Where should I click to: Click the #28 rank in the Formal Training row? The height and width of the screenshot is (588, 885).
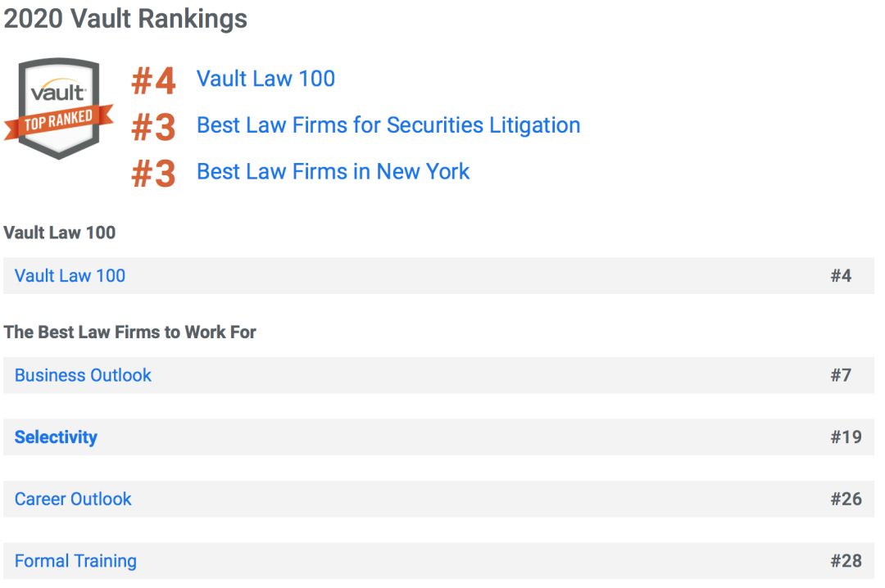[x=846, y=561]
